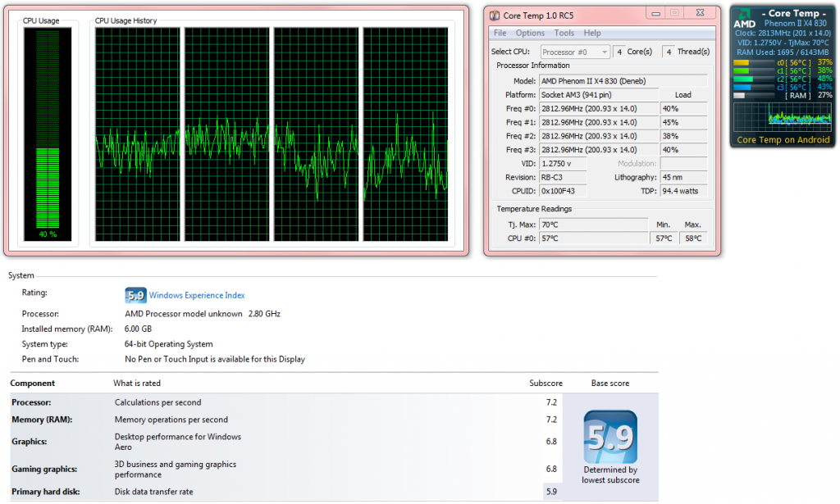Click the Platform field 'Socket AM3 (941 pin)'

598,95
